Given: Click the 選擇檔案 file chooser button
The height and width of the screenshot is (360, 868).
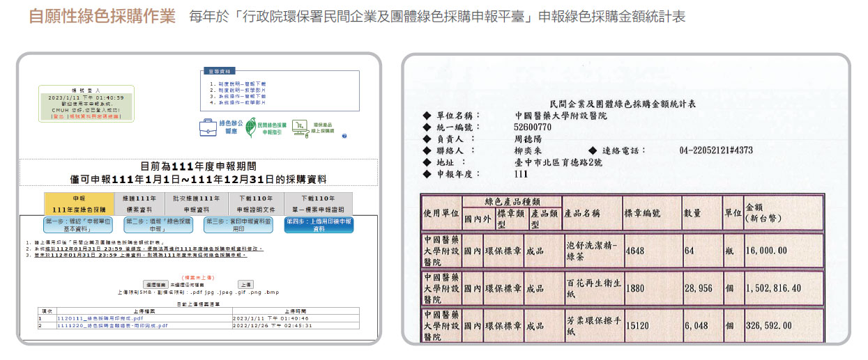Looking at the screenshot, I should (155, 285).
